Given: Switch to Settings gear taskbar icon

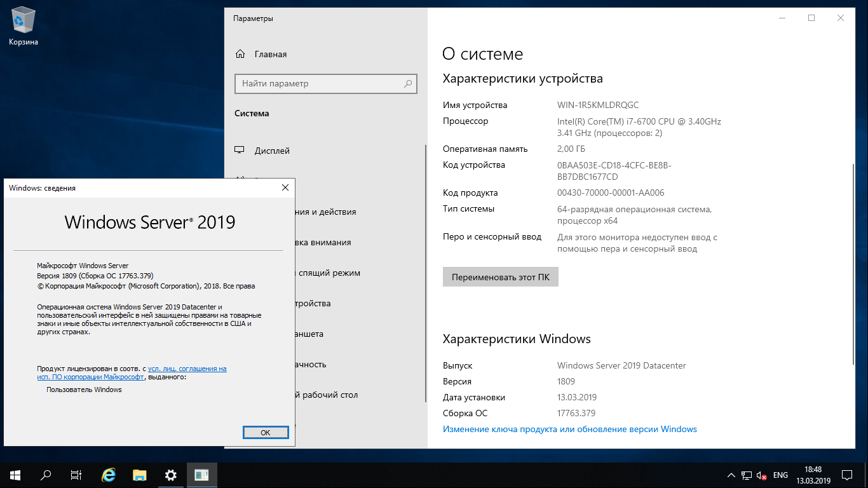Looking at the screenshot, I should click(x=170, y=475).
